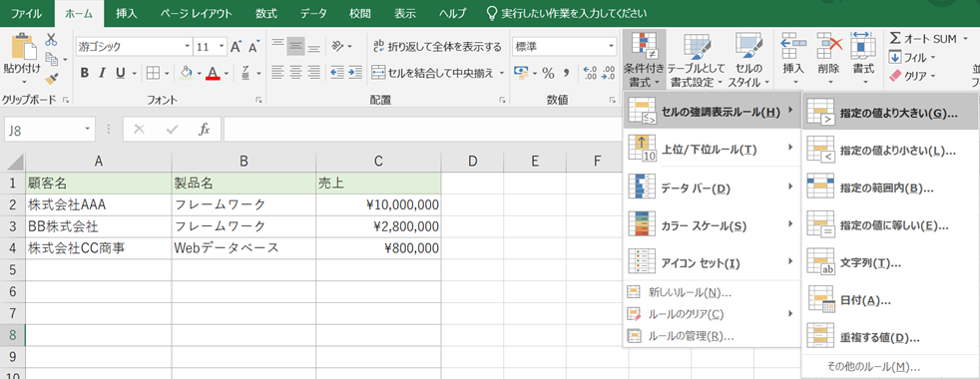Click the decrease indent icon
980x379 pixels.
pos(337,72)
